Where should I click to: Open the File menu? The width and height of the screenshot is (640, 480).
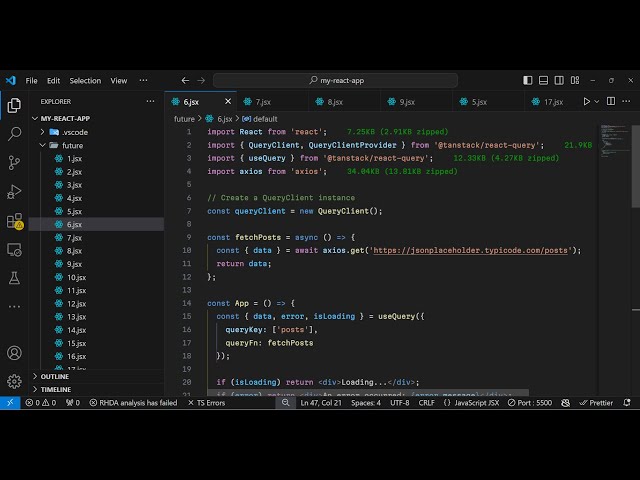tap(31, 80)
